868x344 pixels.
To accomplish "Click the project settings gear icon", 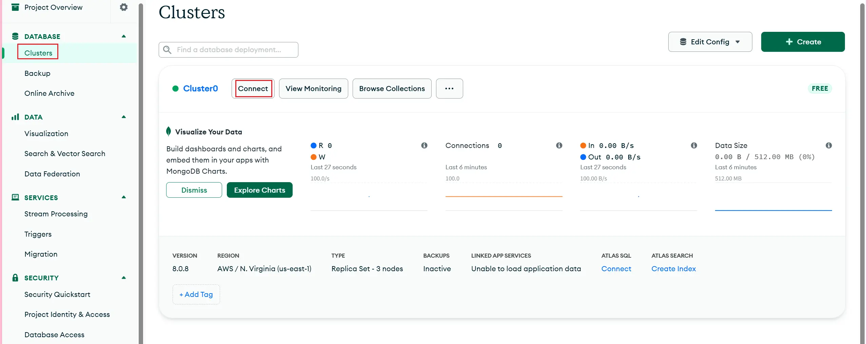I will 124,7.
